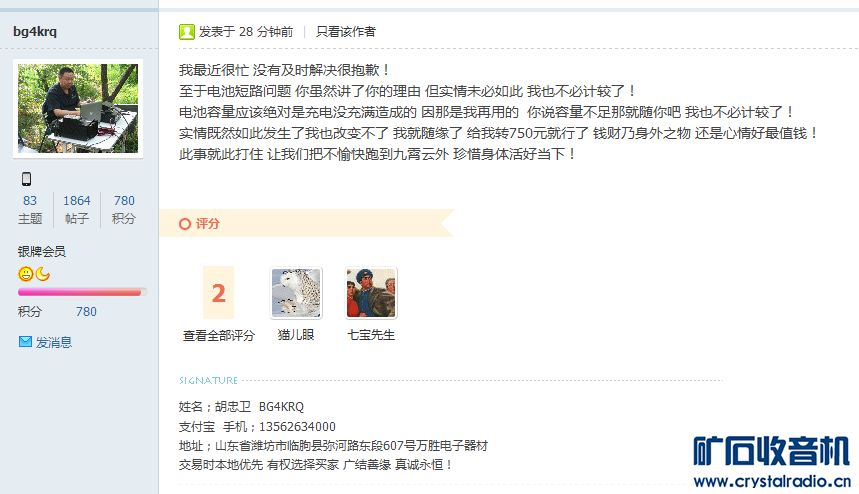The height and width of the screenshot is (494, 859).
Task: Click the mobile phone icon under avatar
Action: tap(26, 179)
